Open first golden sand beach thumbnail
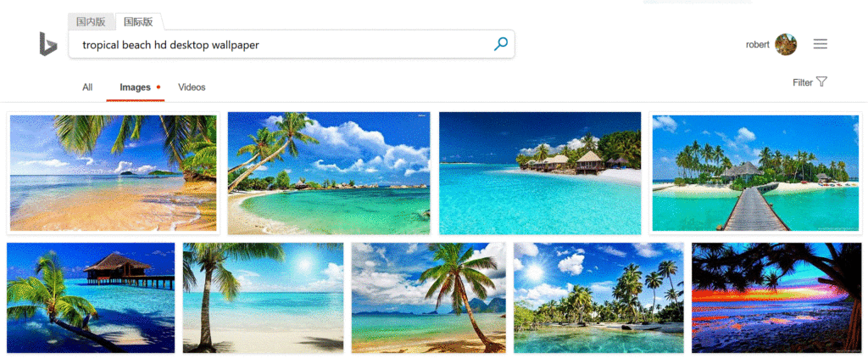Image resolution: width=868 pixels, height=359 pixels. (x=113, y=173)
